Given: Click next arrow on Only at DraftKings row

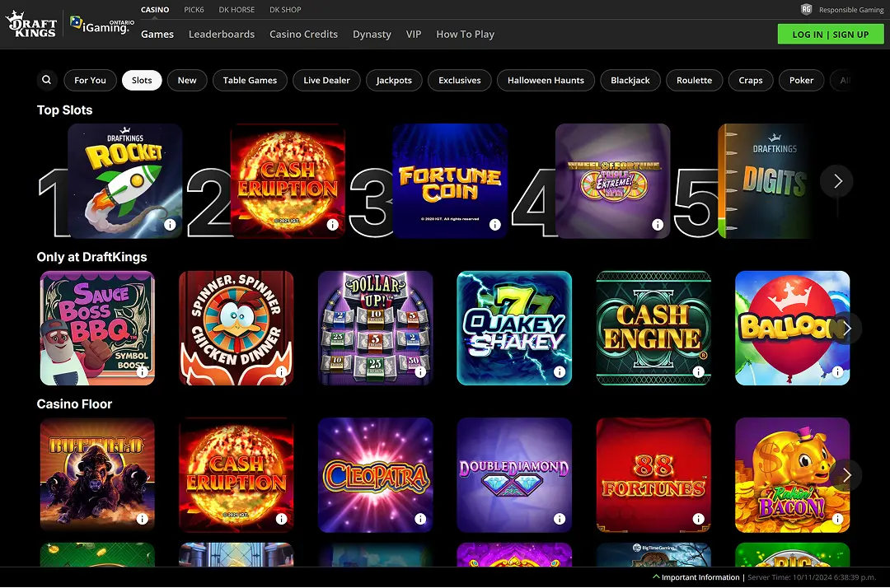Looking at the screenshot, I should pyautogui.click(x=846, y=328).
